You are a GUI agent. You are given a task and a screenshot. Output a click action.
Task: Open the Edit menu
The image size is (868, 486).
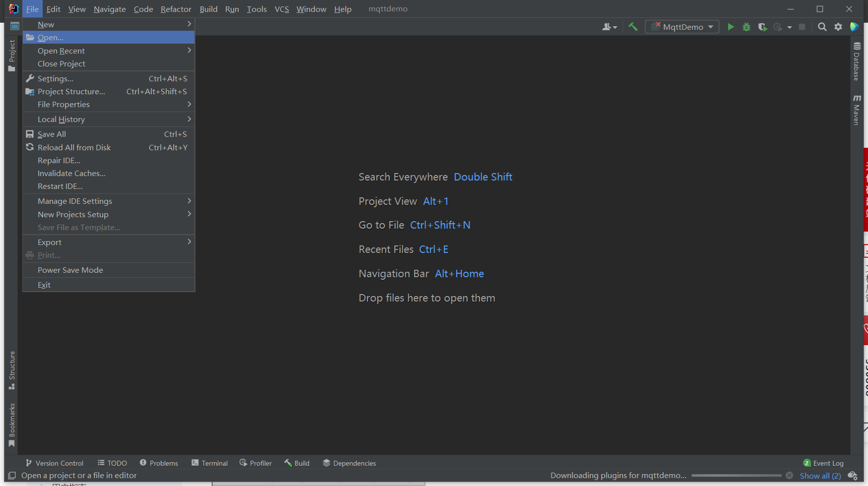54,9
